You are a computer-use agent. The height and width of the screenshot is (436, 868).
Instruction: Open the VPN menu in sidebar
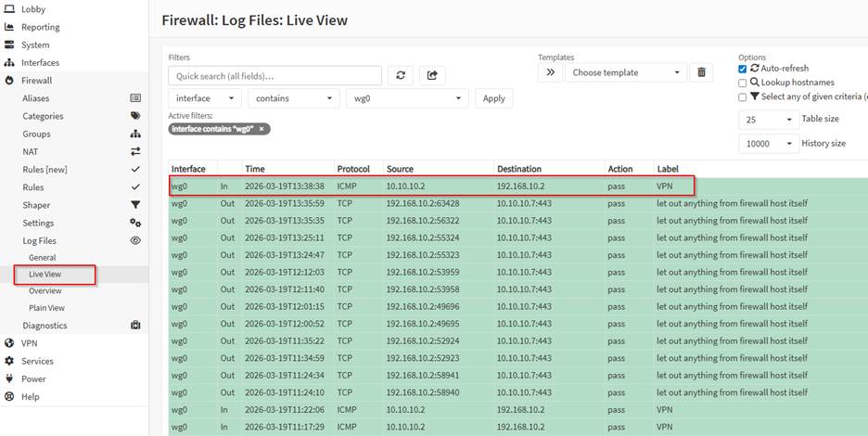29,343
